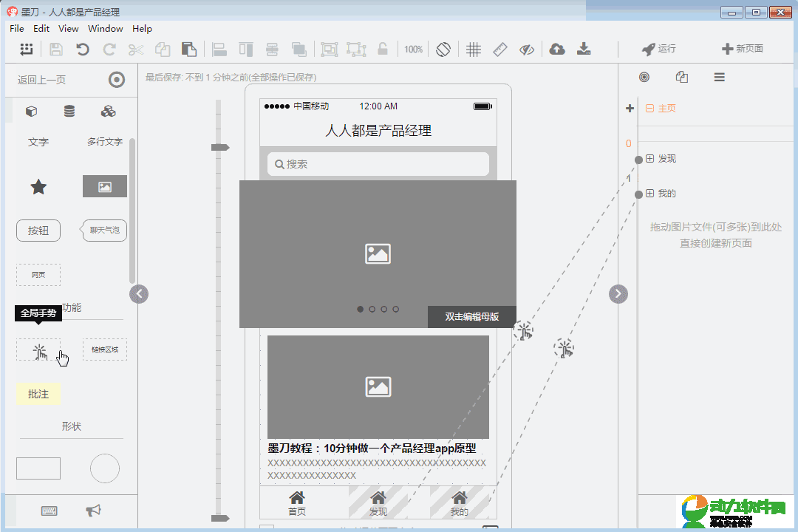The image size is (798, 532).
Task: Click the 我的 tab in mockup
Action: pos(459,503)
